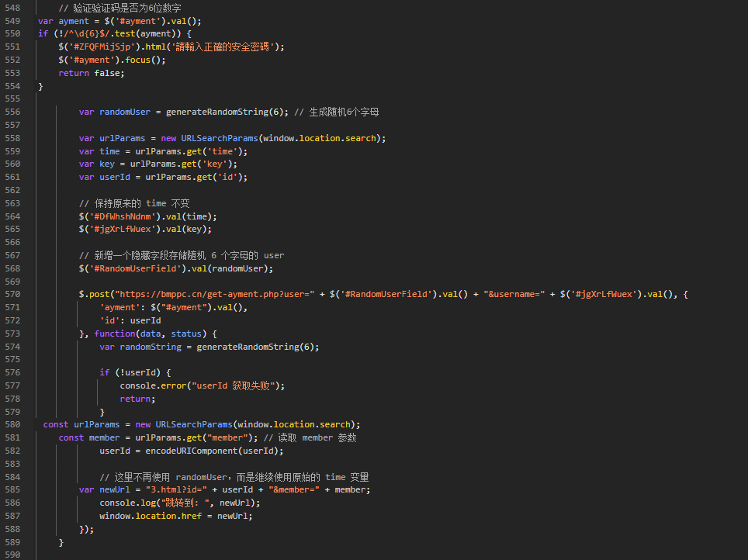The height and width of the screenshot is (560, 748).
Task: Click the comment '读取 member 参数'
Action: 310,438
